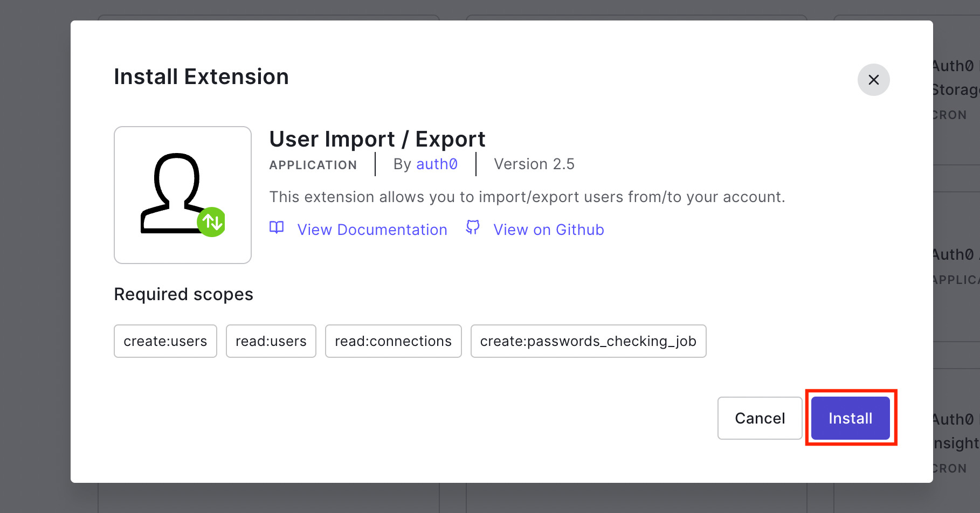Click the User Import / Export extension icon
980x513 pixels.
[x=182, y=195]
